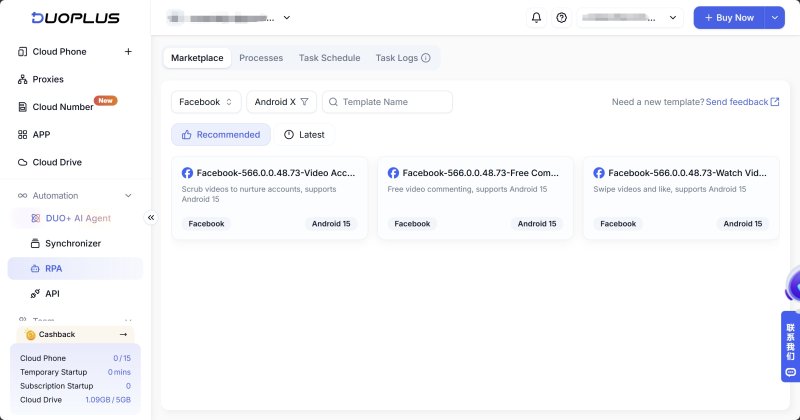Click the search magnifier icon
Image resolution: width=800 pixels, height=420 pixels.
click(333, 102)
